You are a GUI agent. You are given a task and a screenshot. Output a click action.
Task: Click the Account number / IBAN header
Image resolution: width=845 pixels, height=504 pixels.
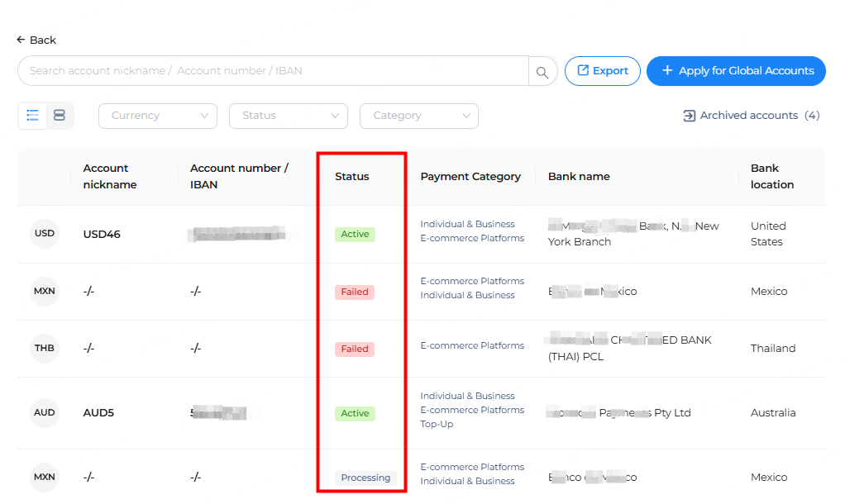pyautogui.click(x=239, y=176)
